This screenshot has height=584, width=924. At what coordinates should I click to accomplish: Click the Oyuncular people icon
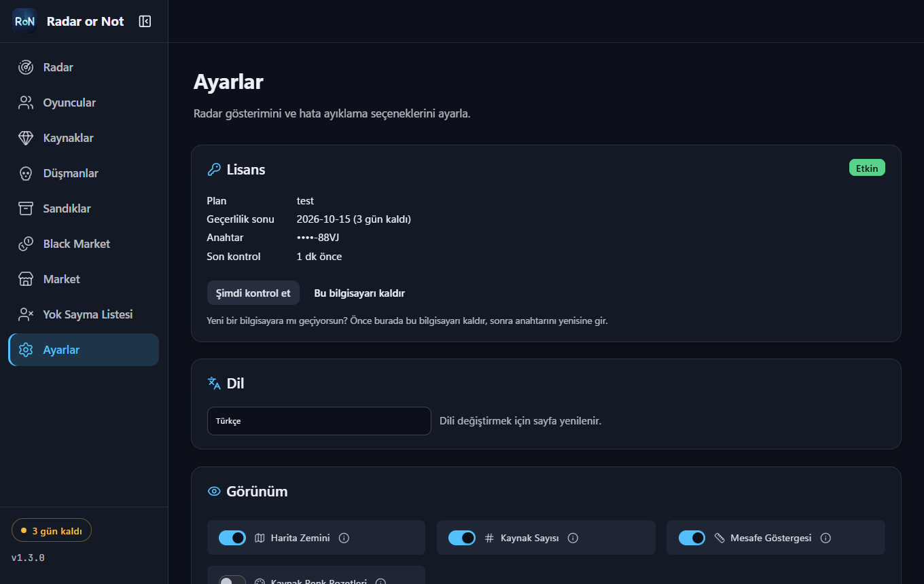point(26,103)
